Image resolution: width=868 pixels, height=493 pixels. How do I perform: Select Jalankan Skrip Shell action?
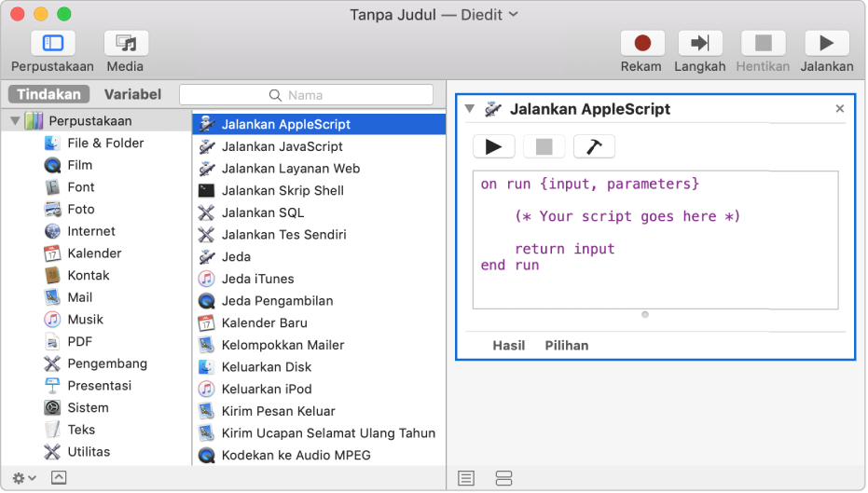tap(319, 191)
